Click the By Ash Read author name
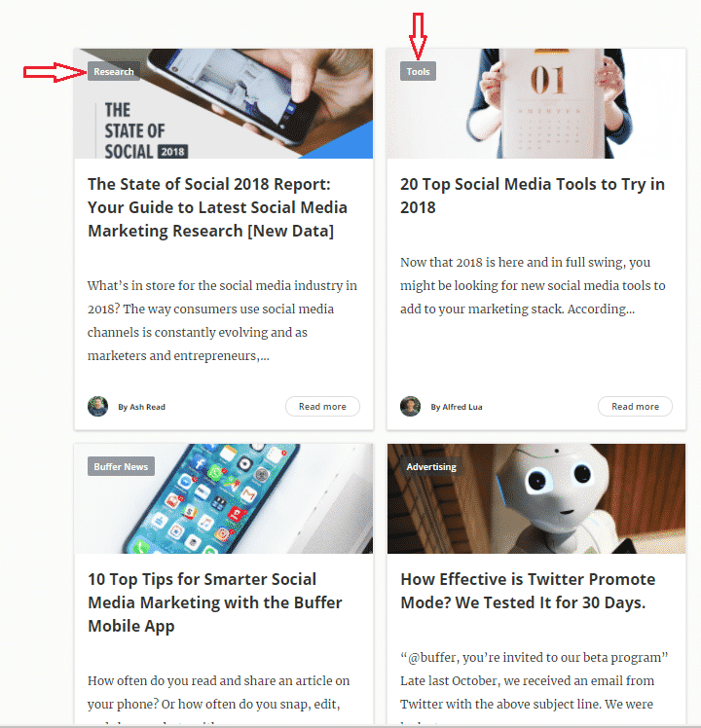 [142, 407]
